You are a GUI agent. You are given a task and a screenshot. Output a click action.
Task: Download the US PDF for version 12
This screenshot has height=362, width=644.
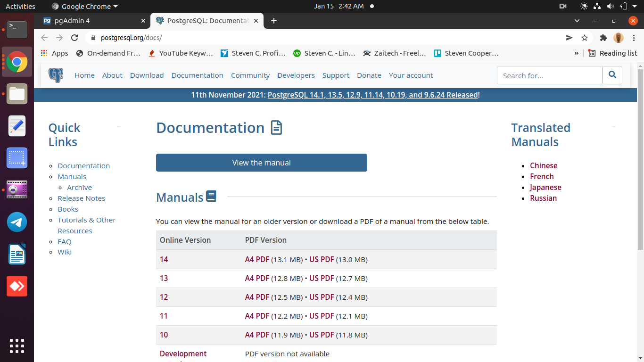[x=322, y=297]
